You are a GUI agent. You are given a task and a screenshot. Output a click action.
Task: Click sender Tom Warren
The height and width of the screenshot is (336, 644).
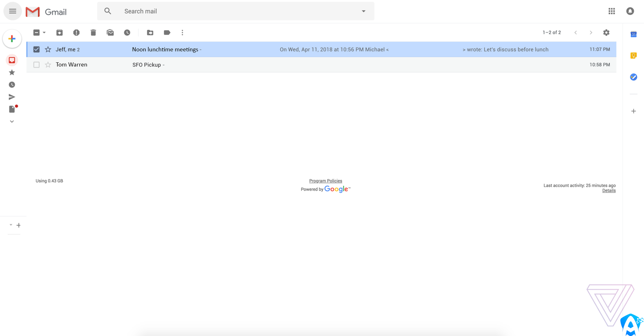pyautogui.click(x=71, y=65)
